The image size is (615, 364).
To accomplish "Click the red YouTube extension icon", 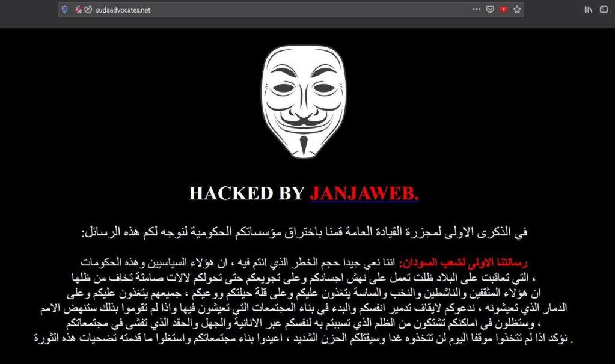I will (x=504, y=10).
